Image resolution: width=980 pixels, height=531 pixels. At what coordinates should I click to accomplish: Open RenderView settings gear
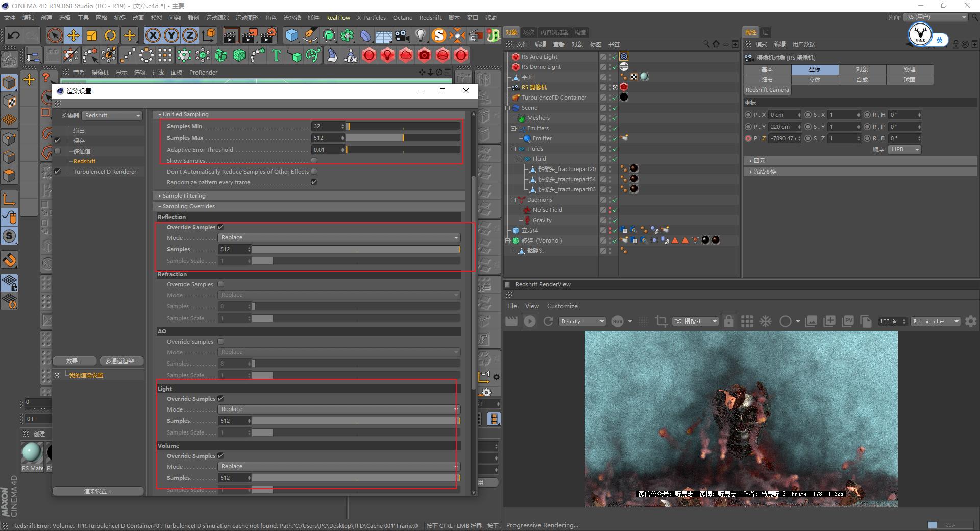tap(971, 321)
